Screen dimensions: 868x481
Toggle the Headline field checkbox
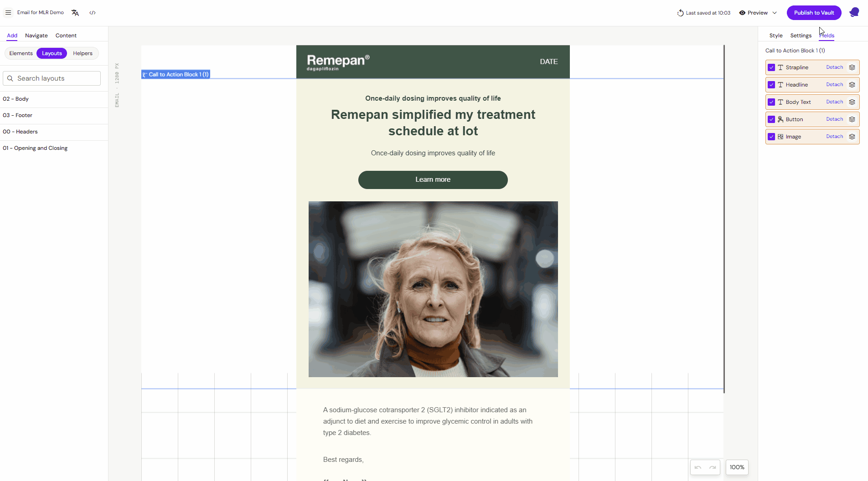pyautogui.click(x=771, y=85)
